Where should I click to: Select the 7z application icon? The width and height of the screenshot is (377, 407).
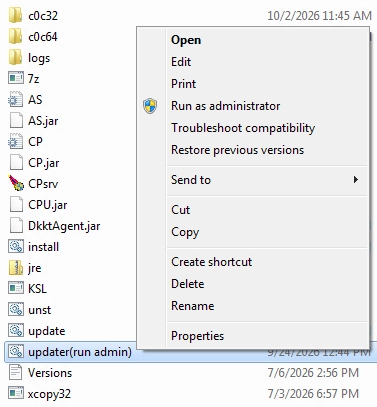(16, 79)
